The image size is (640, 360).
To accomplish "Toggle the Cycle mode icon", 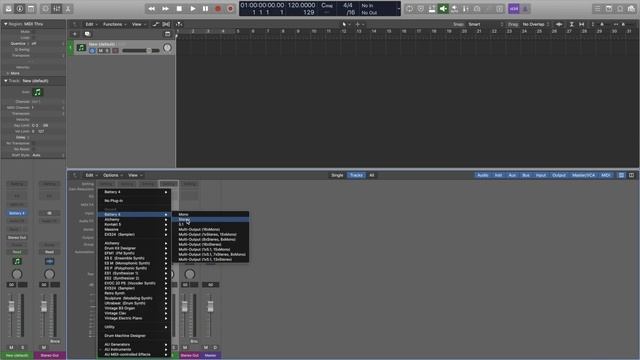I will click(409, 9).
